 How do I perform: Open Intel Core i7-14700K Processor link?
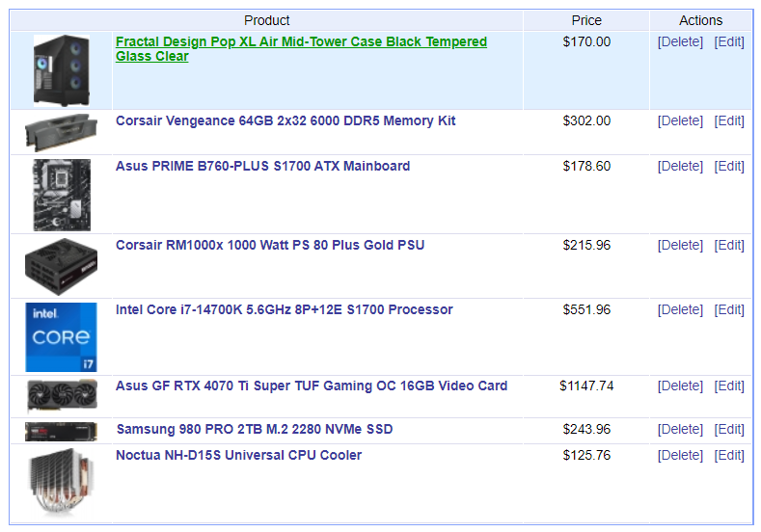pyautogui.click(x=284, y=310)
